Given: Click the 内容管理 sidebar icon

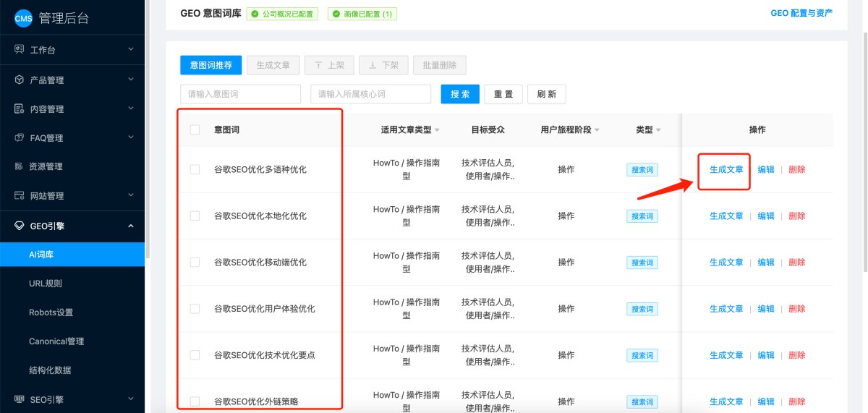Looking at the screenshot, I should 20,108.
